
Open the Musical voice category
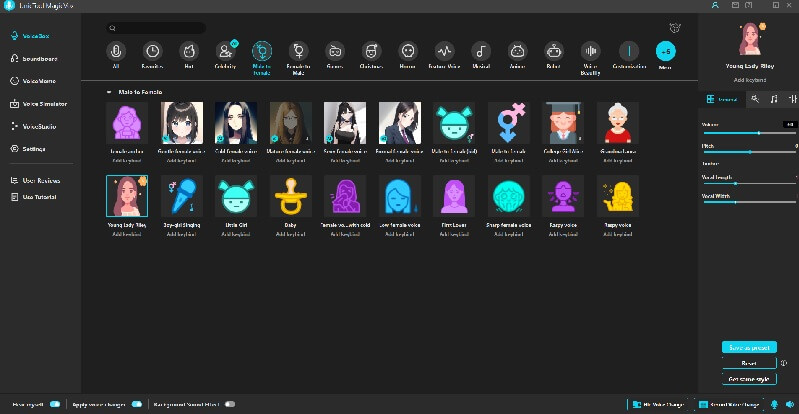coord(481,50)
